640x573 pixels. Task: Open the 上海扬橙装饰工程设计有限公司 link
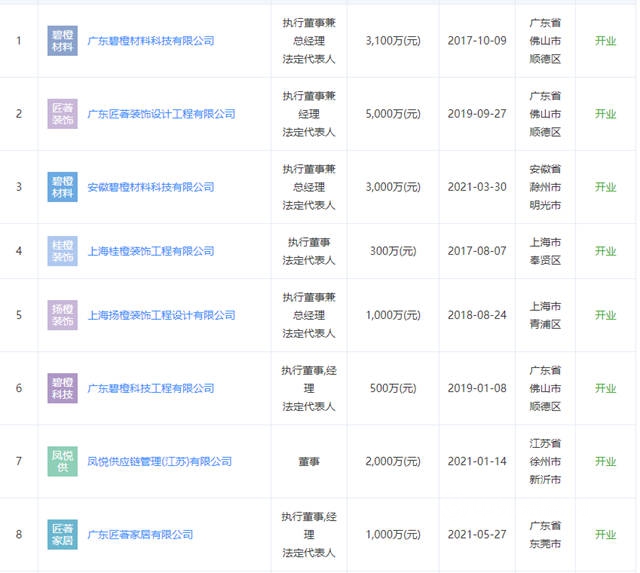[x=162, y=315]
